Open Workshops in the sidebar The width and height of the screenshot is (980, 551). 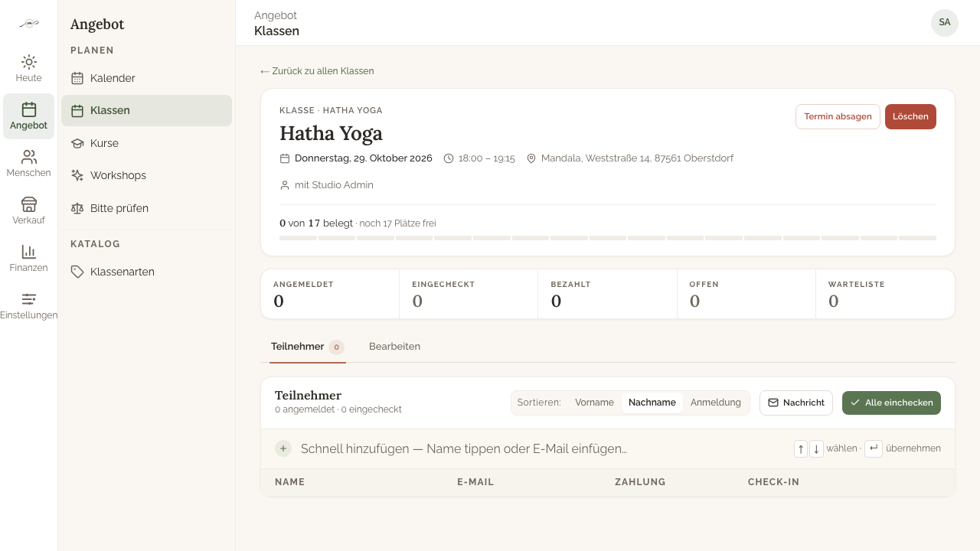point(146,175)
